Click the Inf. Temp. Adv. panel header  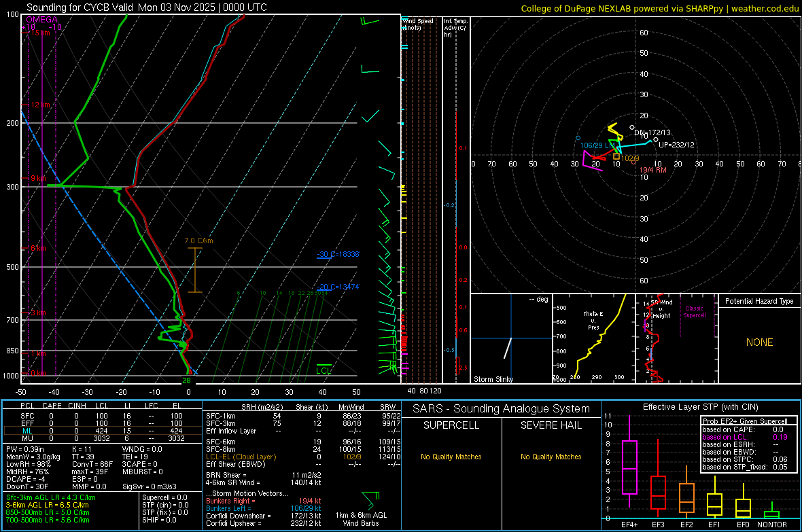[455, 28]
